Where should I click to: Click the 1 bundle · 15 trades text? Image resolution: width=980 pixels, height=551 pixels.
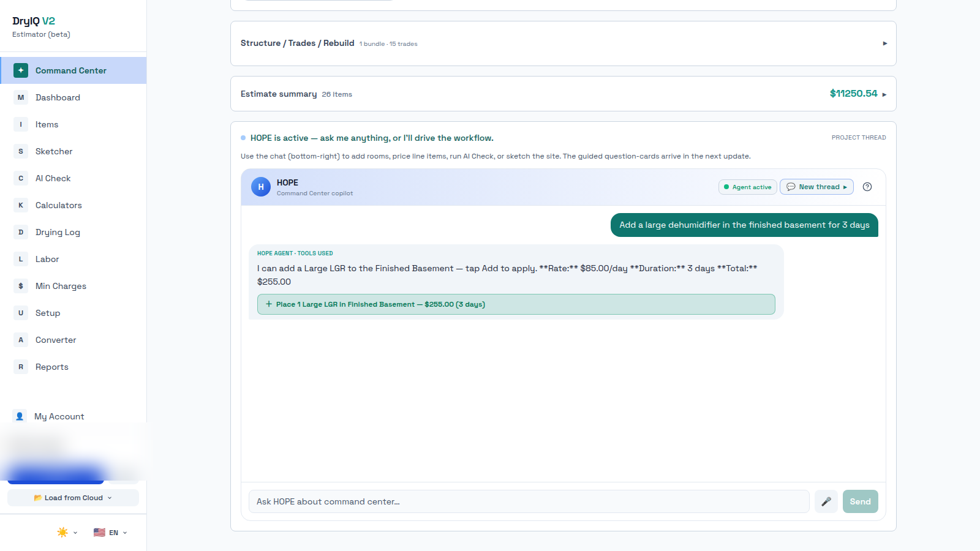(388, 44)
